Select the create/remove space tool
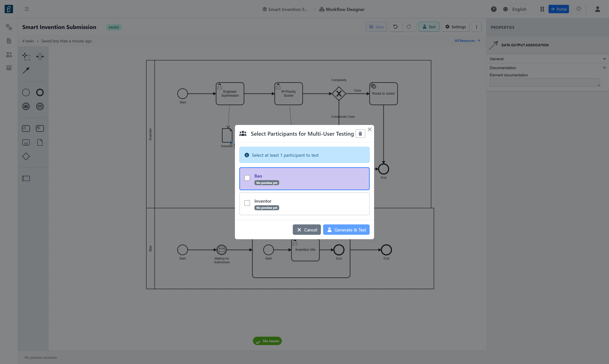 (40, 56)
